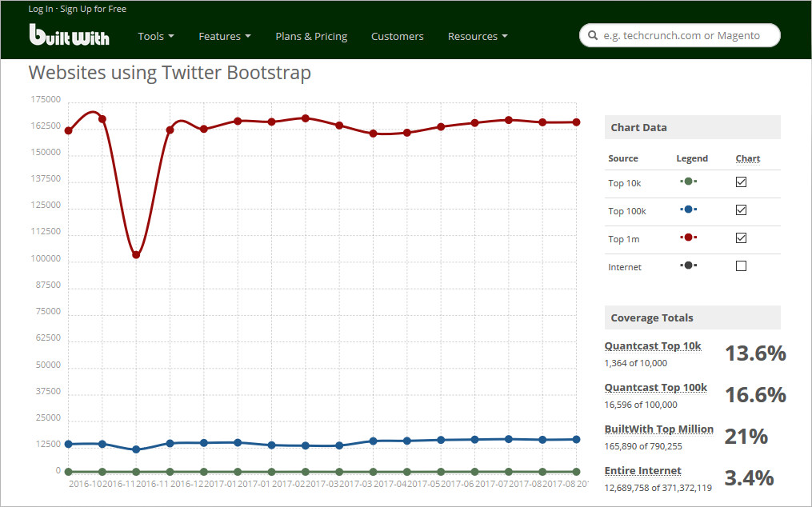Enable the Internet chart checkbox

tap(741, 265)
